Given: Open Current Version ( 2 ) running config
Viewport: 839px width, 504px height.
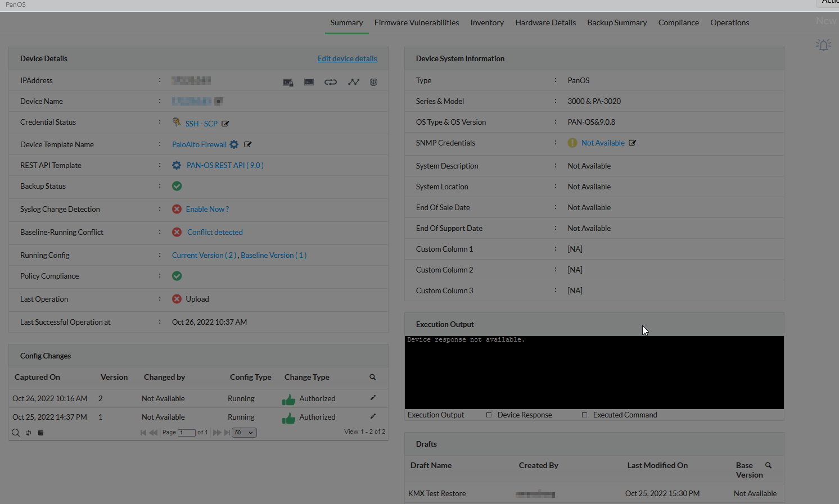Looking at the screenshot, I should pyautogui.click(x=204, y=255).
